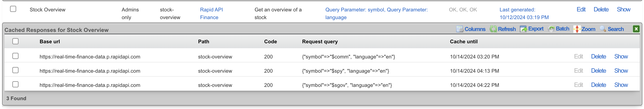Image resolution: width=644 pixels, height=109 pixels.
Task: Click the 10/14/2024 04:22 PM cell
Action: [474, 85]
